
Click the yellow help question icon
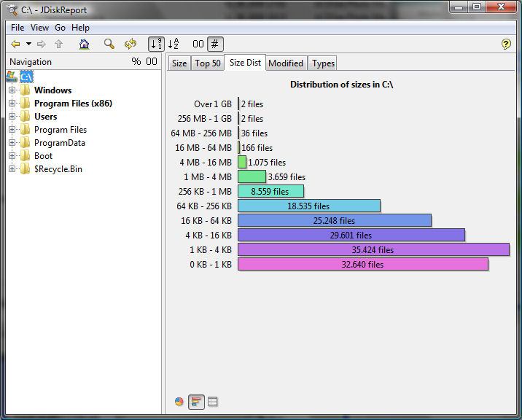(506, 44)
